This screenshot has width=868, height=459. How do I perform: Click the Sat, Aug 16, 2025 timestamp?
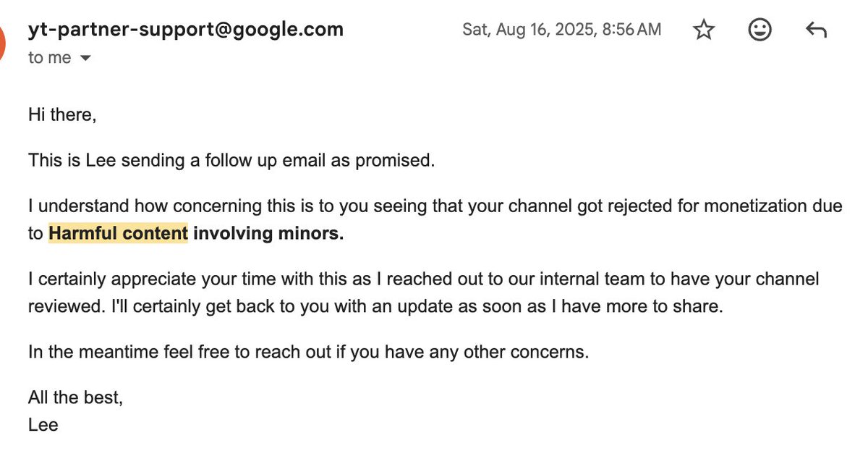coord(561,30)
